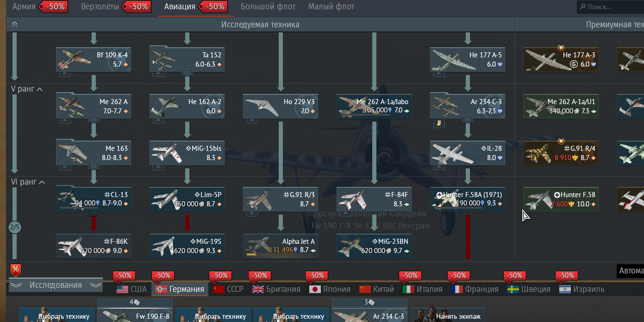Choose the Япония nation tab
The image size is (644, 322).
click(x=330, y=289)
